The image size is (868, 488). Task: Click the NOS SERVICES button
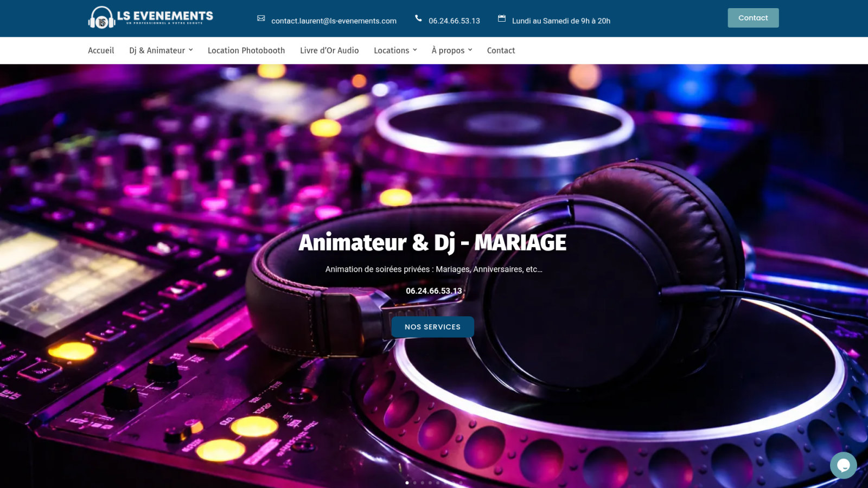point(432,327)
